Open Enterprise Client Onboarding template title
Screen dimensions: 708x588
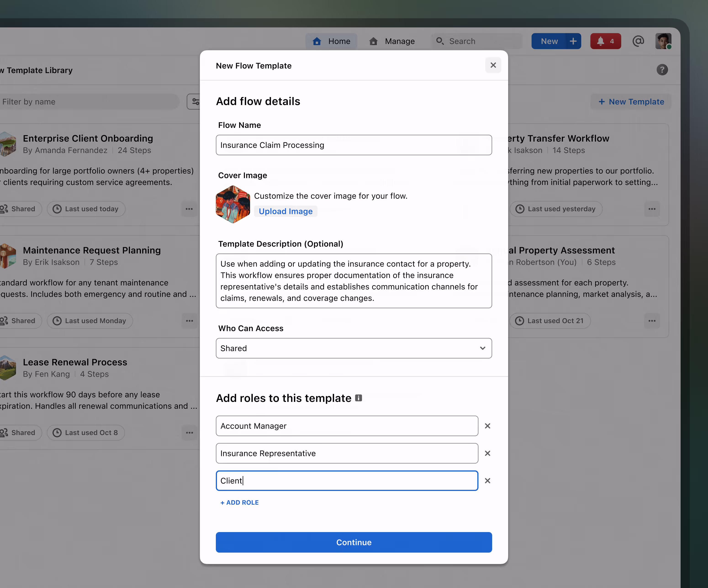[x=88, y=138]
